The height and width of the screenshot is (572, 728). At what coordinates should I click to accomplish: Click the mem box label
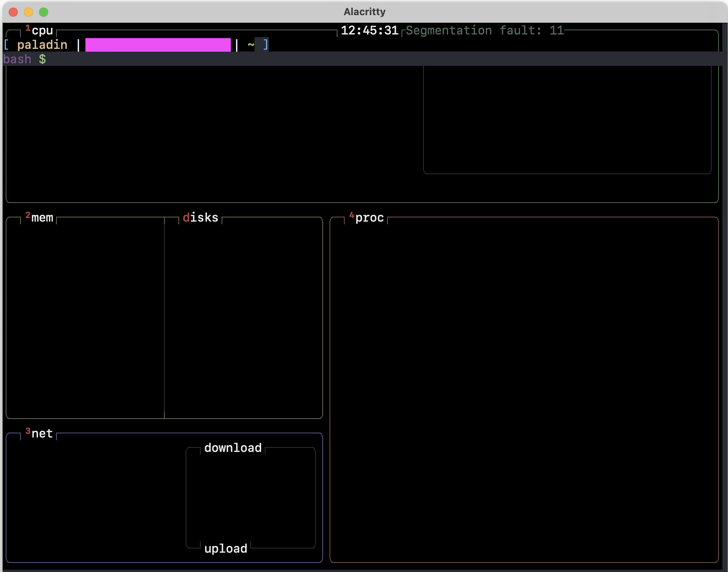point(42,218)
